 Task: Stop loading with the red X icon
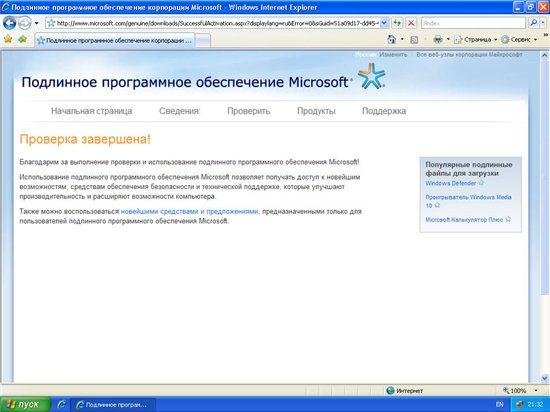point(411,23)
